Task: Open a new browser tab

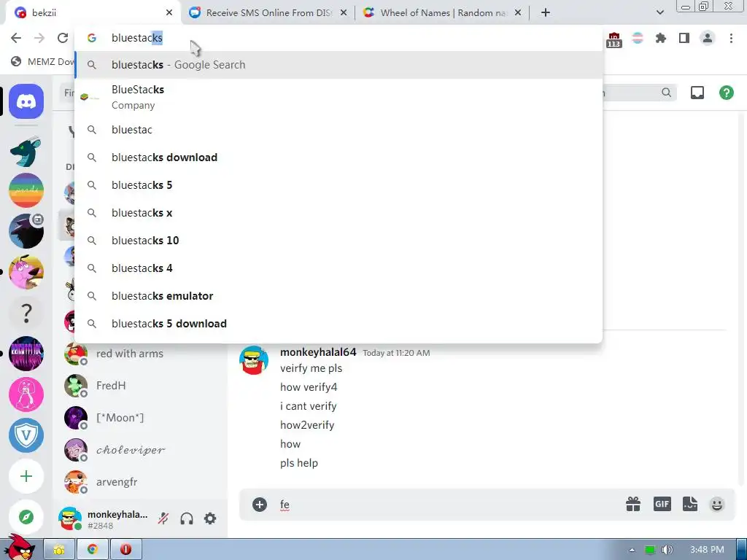Action: (x=546, y=13)
